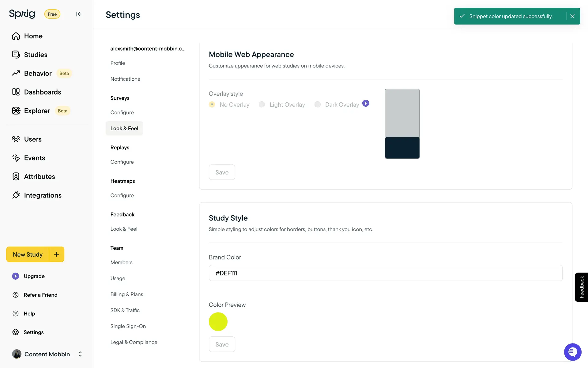The image size is (588, 368).
Task: Open the chat support bubble icon
Action: (x=572, y=352)
